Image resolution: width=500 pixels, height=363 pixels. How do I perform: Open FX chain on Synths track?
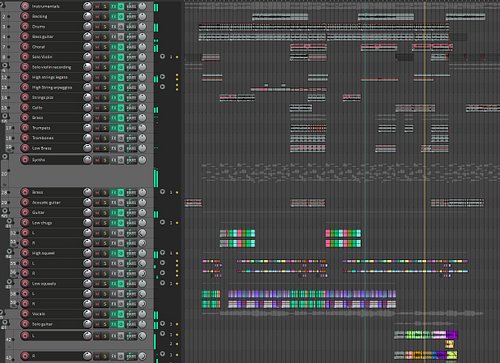(114, 160)
